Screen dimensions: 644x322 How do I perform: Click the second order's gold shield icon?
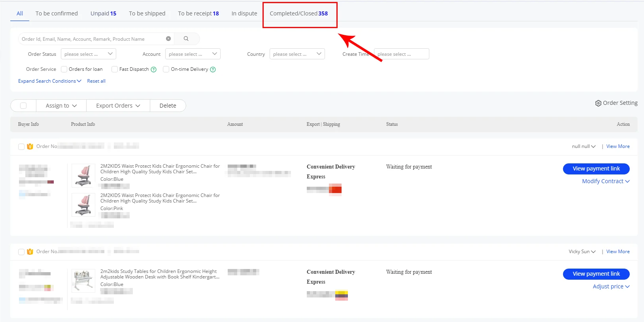30,252
